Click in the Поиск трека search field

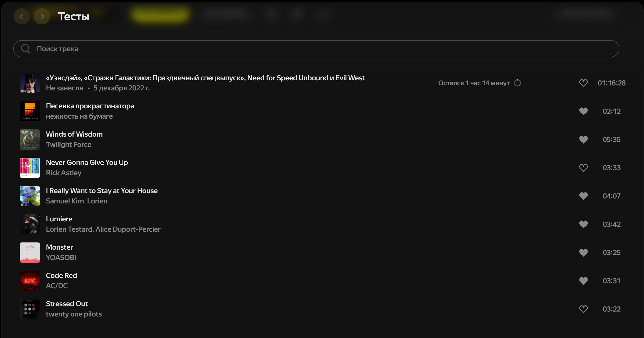(316, 48)
